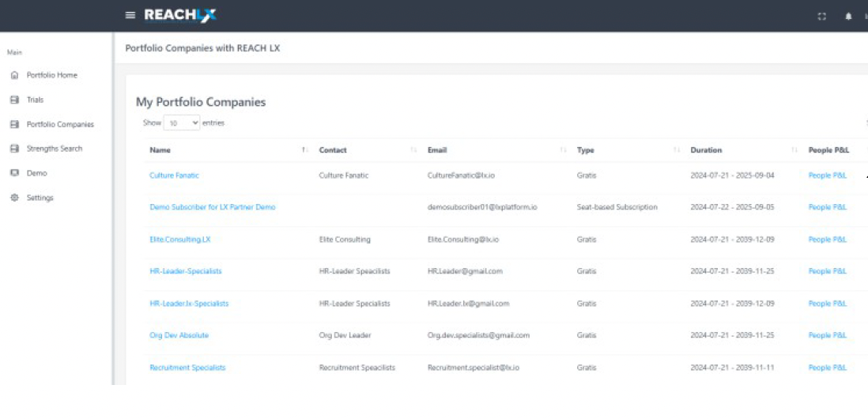Open Culture Fanatic company link

(175, 176)
